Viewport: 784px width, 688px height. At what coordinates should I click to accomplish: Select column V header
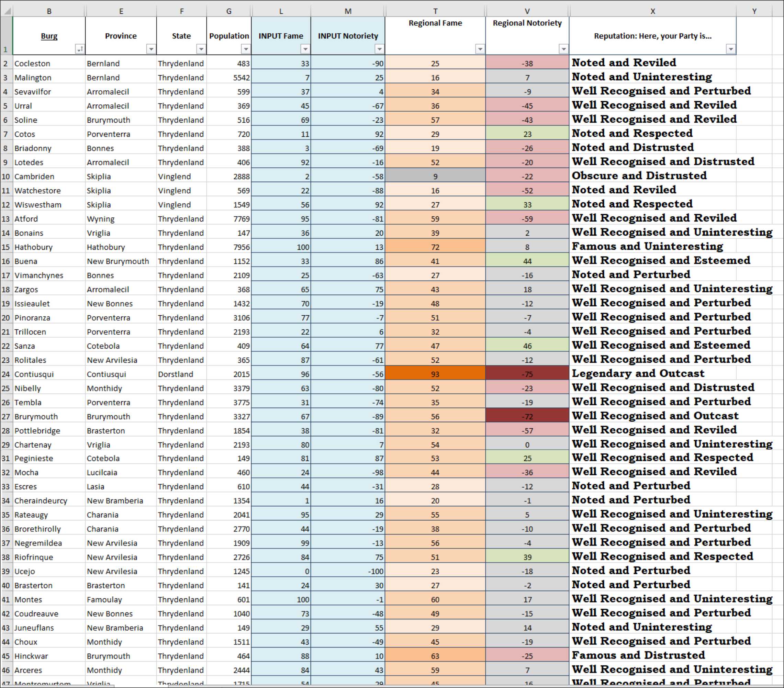click(x=527, y=11)
